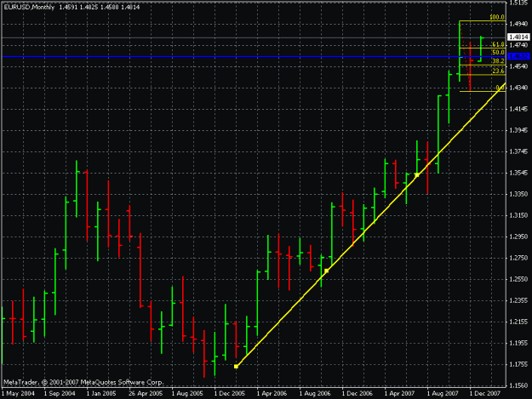Click the 1.2750 price scale value
Image resolution: width=532 pixels, height=399 pixels.
(x=518, y=258)
